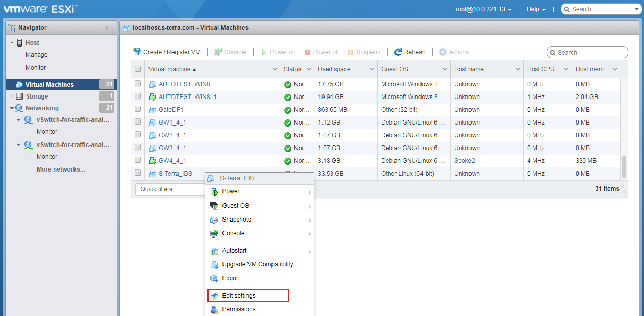Check the GateDP1 row checkbox
Viewport: 644px width, 316px height.
tap(138, 109)
